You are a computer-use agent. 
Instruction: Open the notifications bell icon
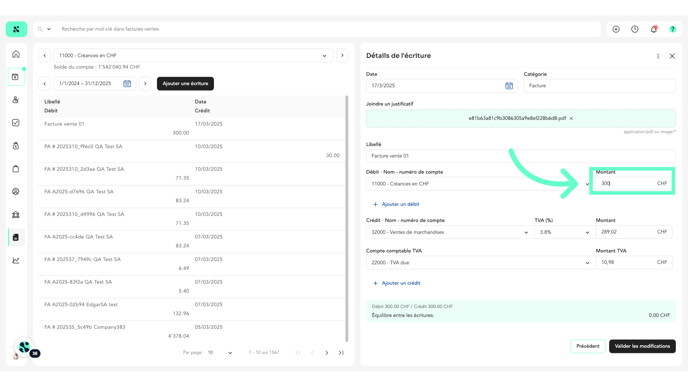[x=654, y=29]
